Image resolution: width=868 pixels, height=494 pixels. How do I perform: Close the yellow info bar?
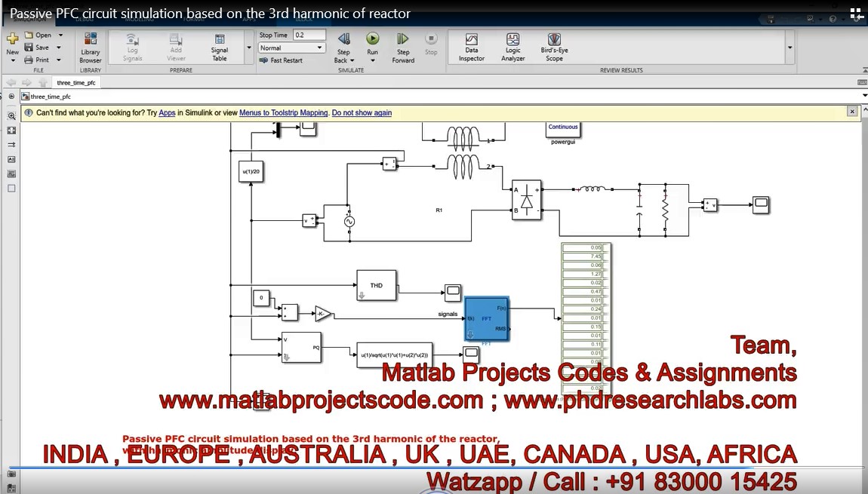(x=852, y=112)
